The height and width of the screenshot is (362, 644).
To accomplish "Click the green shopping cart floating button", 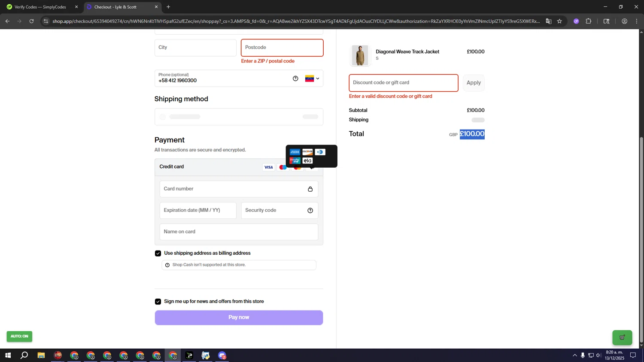I will (622, 338).
